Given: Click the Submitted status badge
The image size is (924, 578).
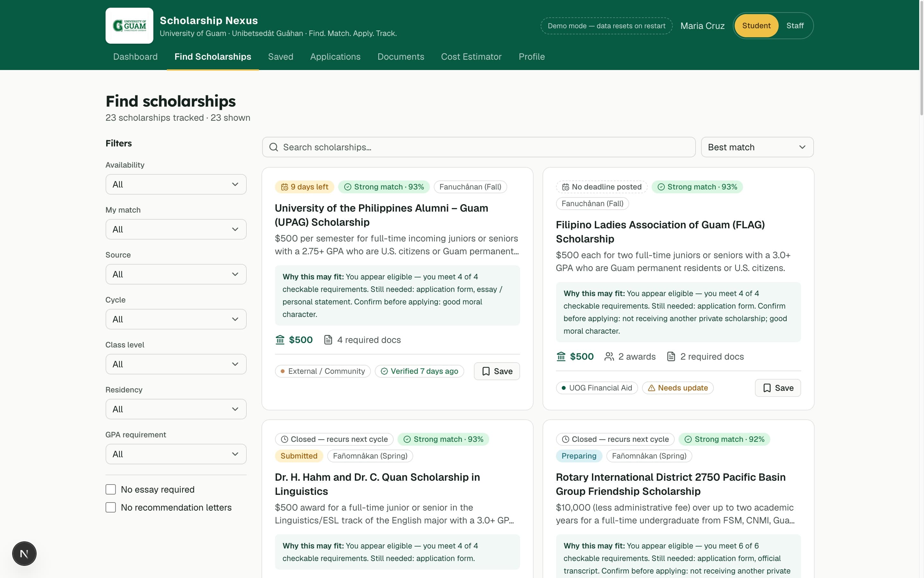Looking at the screenshot, I should 299,456.
